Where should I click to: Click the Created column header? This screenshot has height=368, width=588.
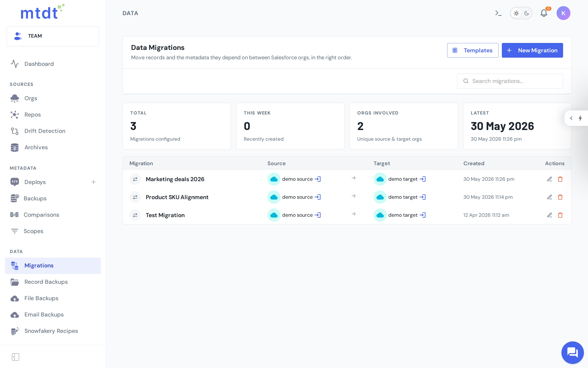(473, 163)
